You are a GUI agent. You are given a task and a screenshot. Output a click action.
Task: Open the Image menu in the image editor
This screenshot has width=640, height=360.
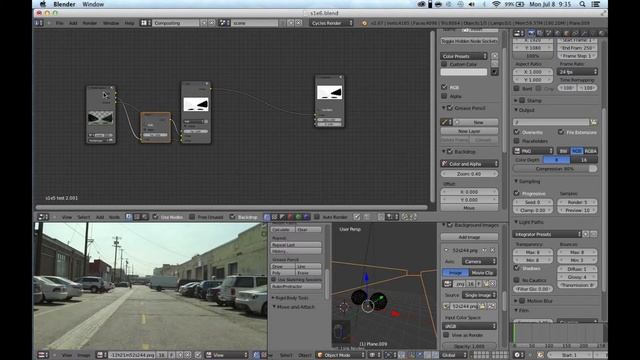84,355
